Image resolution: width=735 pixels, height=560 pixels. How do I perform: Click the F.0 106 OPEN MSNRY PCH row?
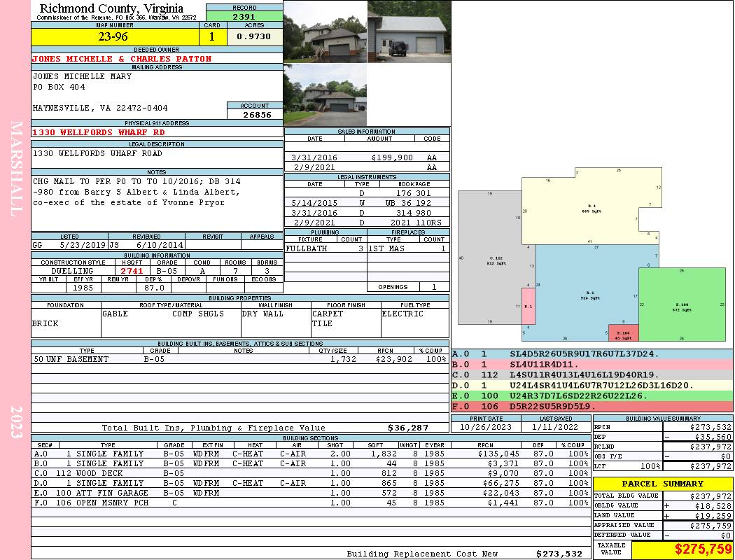click(x=311, y=503)
